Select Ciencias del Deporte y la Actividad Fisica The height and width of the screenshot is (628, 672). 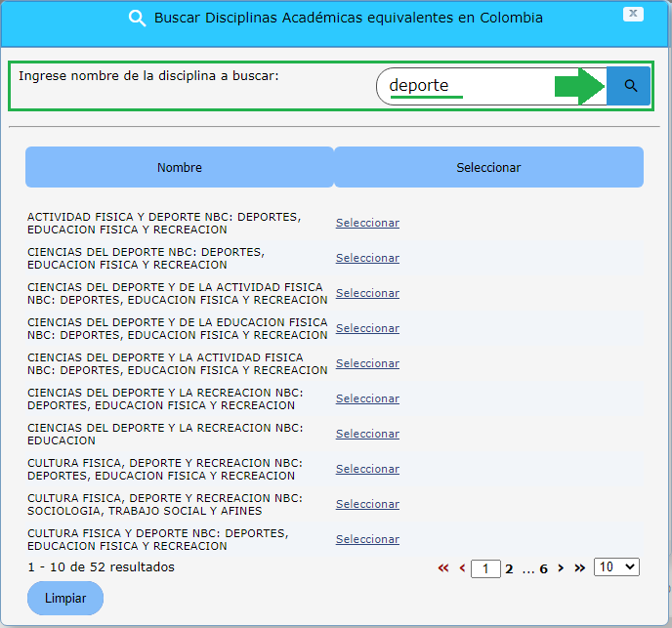(367, 363)
